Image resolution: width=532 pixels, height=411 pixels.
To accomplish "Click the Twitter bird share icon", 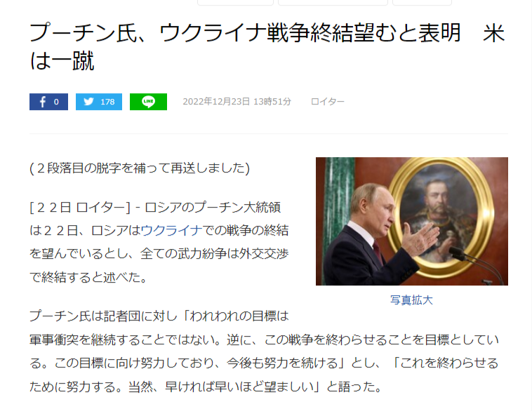I will coord(89,102).
